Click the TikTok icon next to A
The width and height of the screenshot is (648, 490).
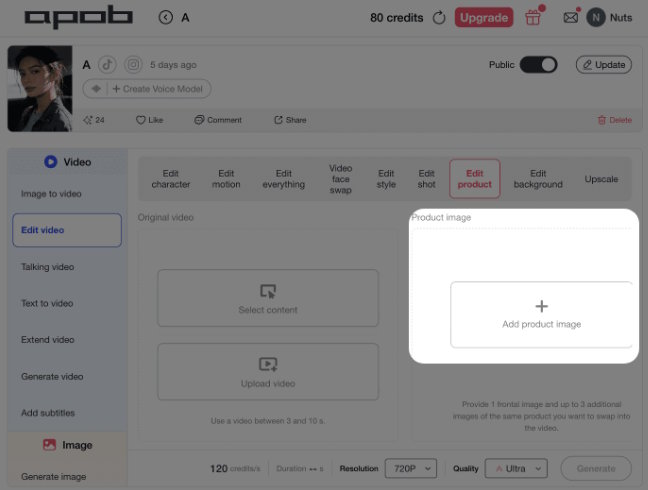coord(107,65)
